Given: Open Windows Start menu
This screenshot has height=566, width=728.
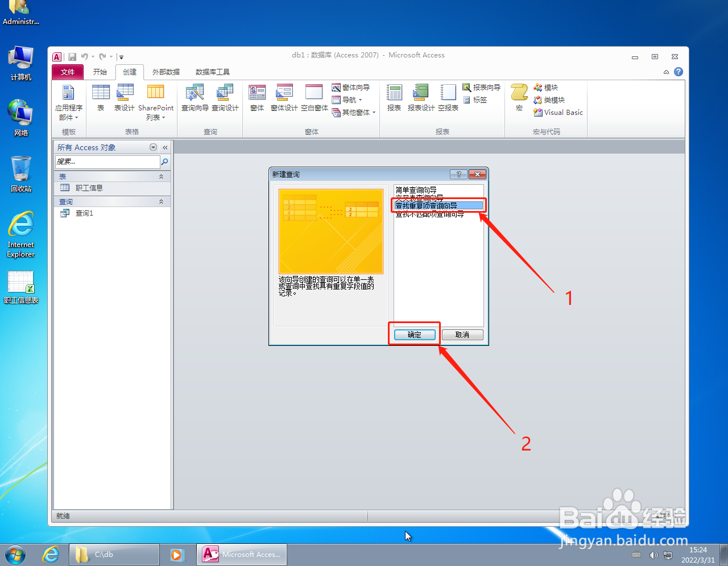Looking at the screenshot, I should 15,554.
